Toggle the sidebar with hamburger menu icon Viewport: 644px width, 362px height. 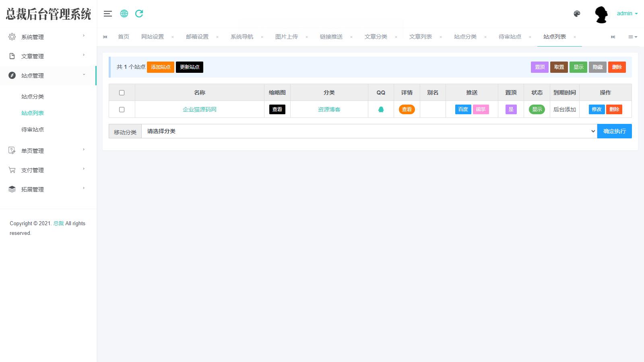click(107, 13)
